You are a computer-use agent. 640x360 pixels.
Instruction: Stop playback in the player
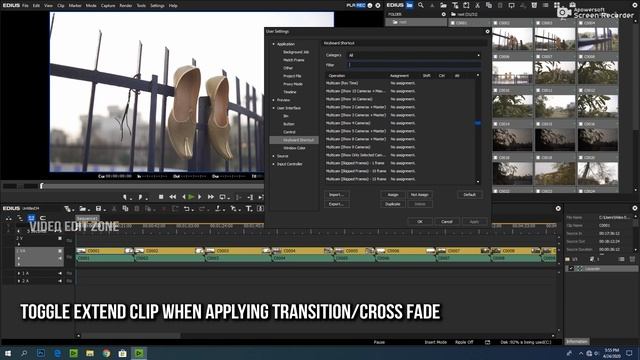161,197
